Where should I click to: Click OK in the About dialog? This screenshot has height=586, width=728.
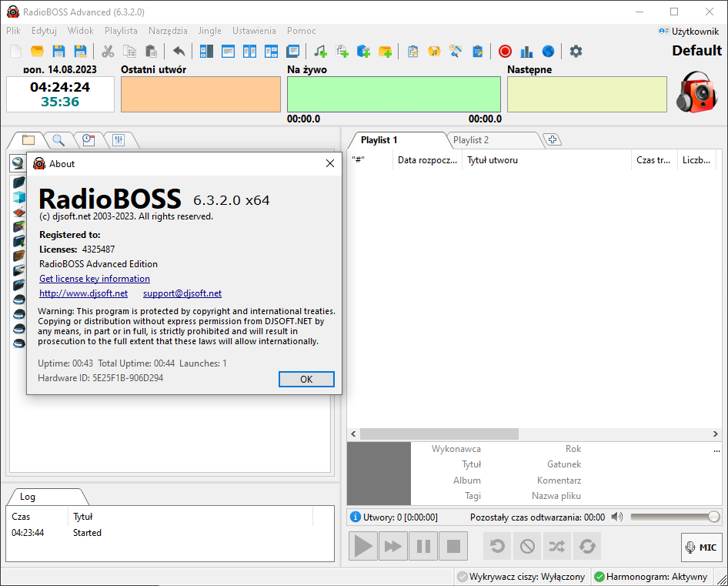(x=306, y=379)
